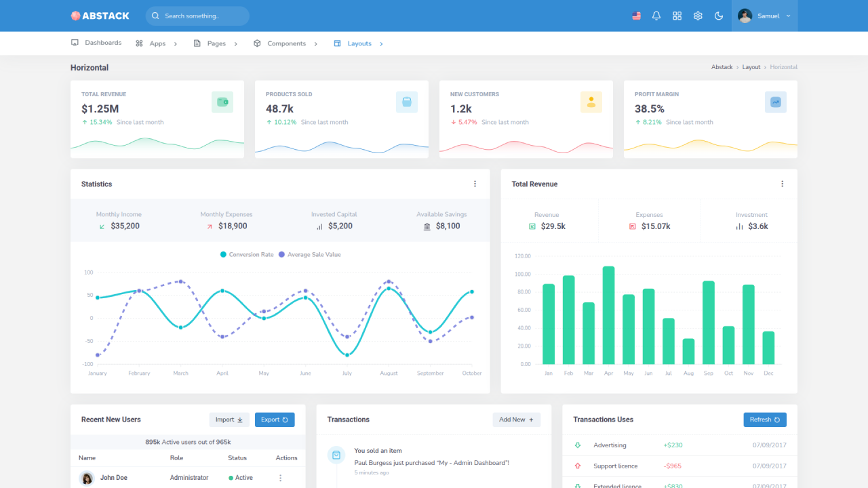Click the Total Revenue wallet icon
The height and width of the screenshot is (488, 868).
click(x=222, y=102)
